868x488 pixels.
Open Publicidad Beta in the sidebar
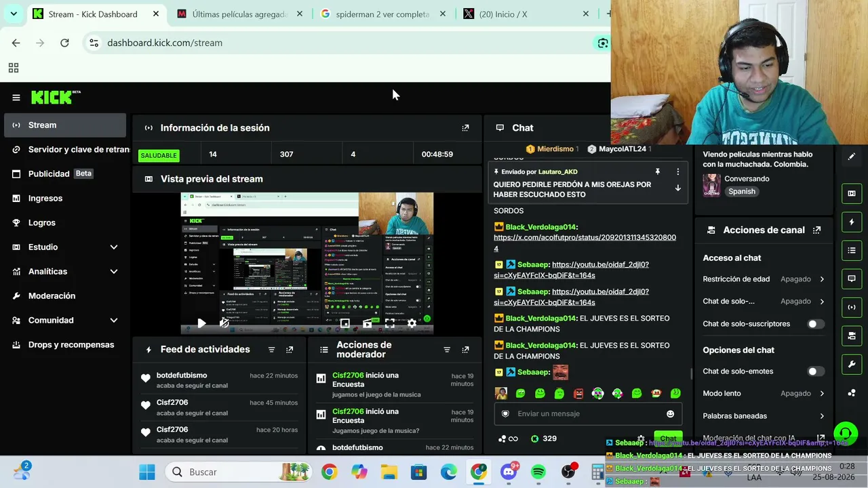(65, 174)
